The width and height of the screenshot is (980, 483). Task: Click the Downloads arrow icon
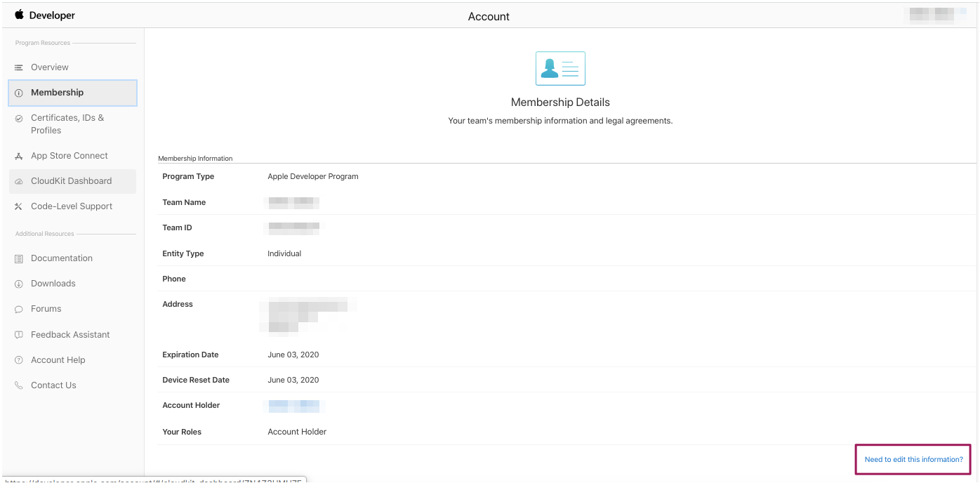[x=17, y=283]
